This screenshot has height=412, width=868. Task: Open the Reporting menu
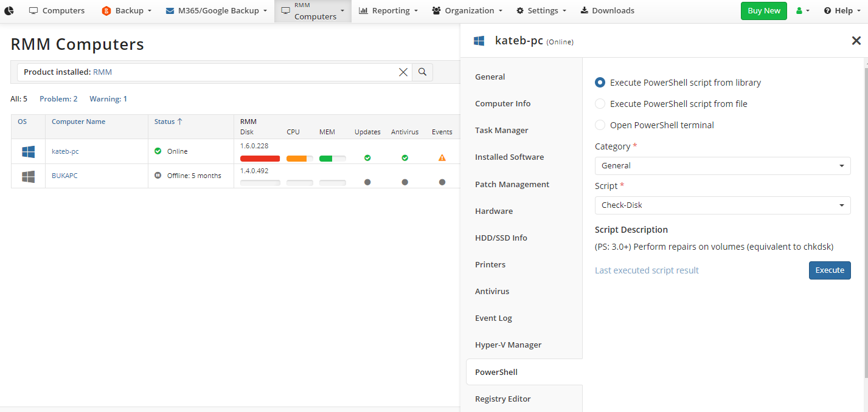pyautogui.click(x=388, y=10)
